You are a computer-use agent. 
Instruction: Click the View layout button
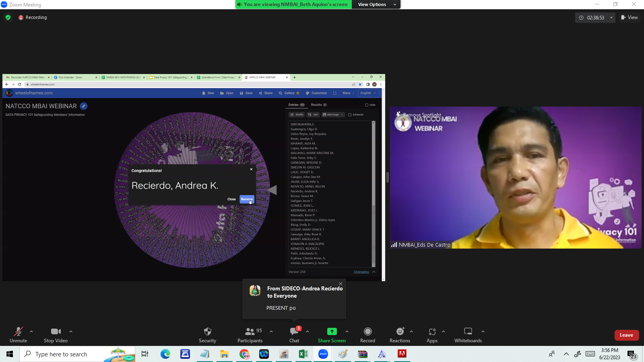630,17
